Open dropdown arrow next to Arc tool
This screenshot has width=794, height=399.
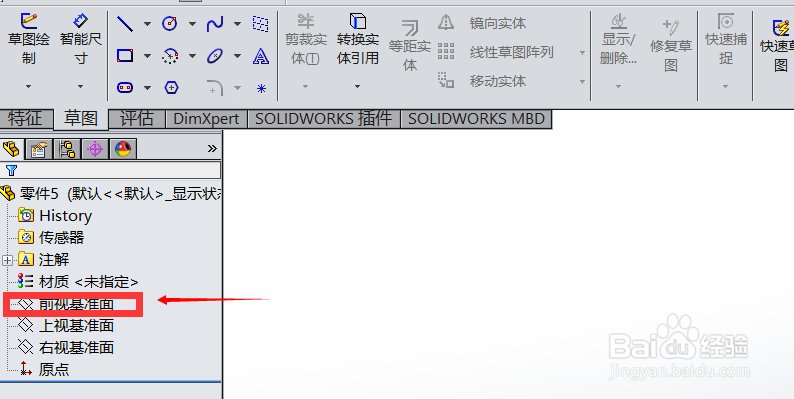(x=192, y=56)
